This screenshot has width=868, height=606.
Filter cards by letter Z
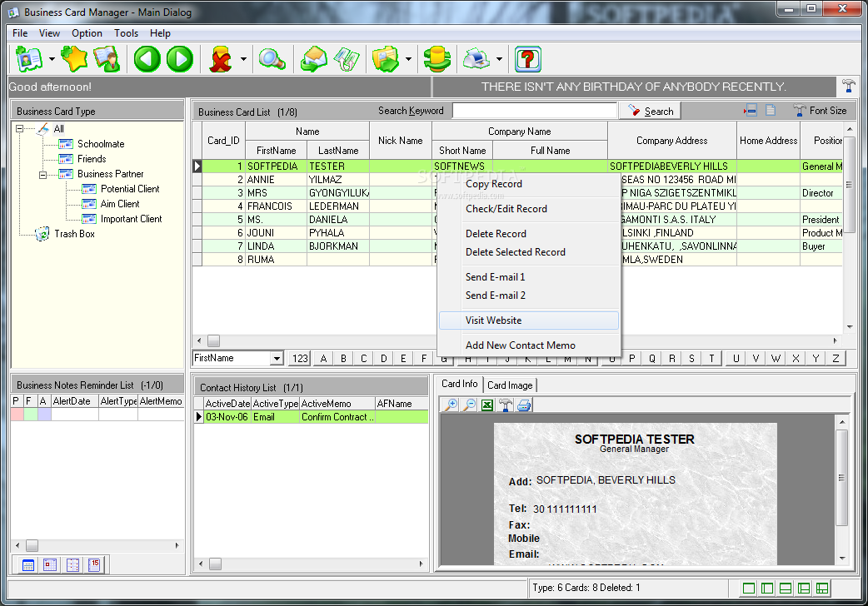tap(836, 359)
